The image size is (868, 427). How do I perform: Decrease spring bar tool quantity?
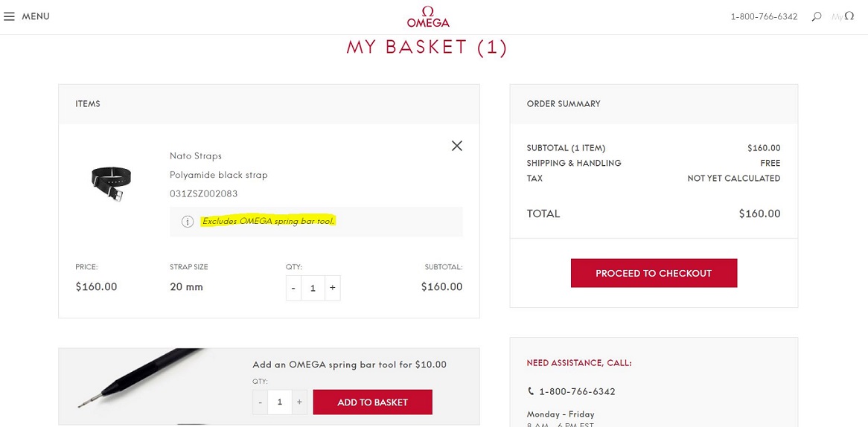pyautogui.click(x=261, y=402)
